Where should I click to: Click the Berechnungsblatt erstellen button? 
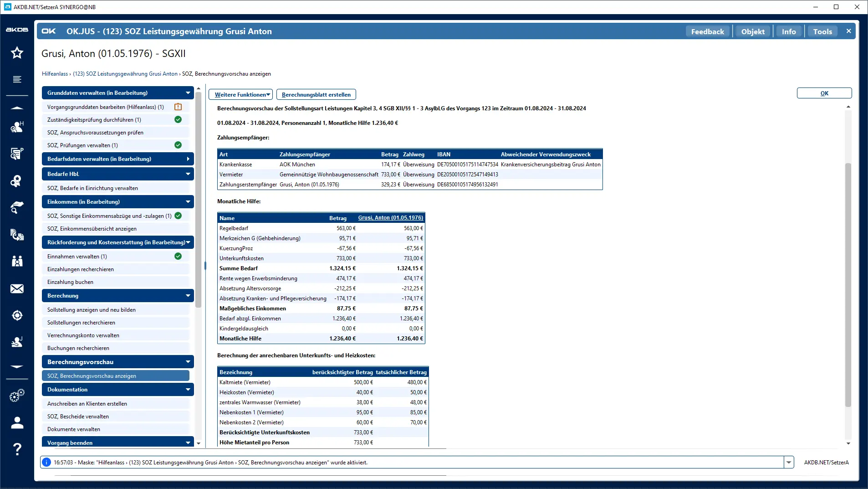(x=316, y=95)
